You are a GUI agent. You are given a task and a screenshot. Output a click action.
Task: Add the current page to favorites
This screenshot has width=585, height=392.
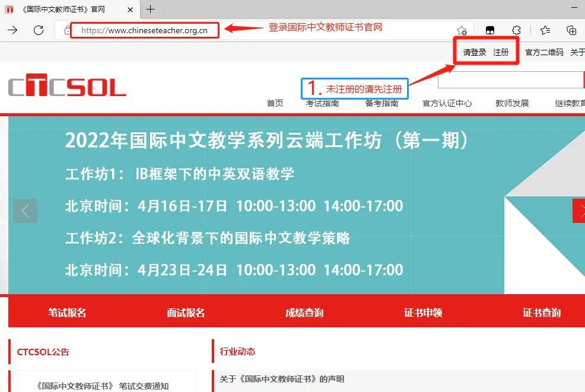click(x=462, y=30)
